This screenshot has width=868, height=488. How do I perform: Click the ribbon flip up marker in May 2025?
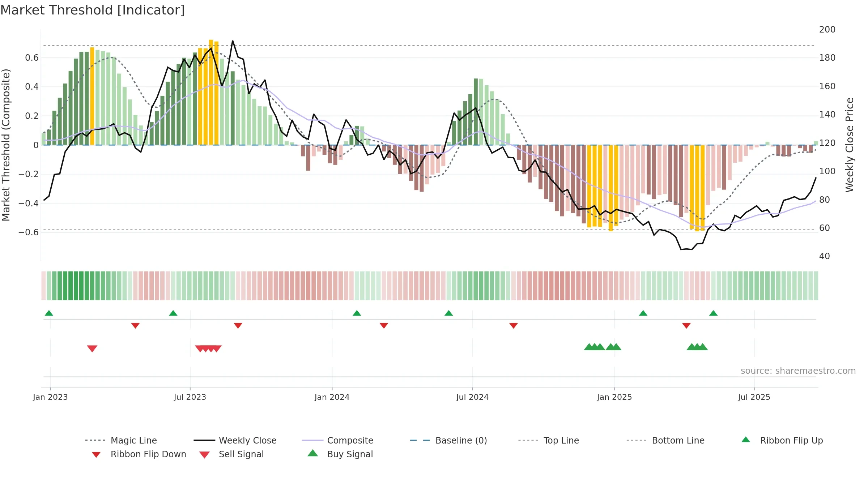[714, 313]
